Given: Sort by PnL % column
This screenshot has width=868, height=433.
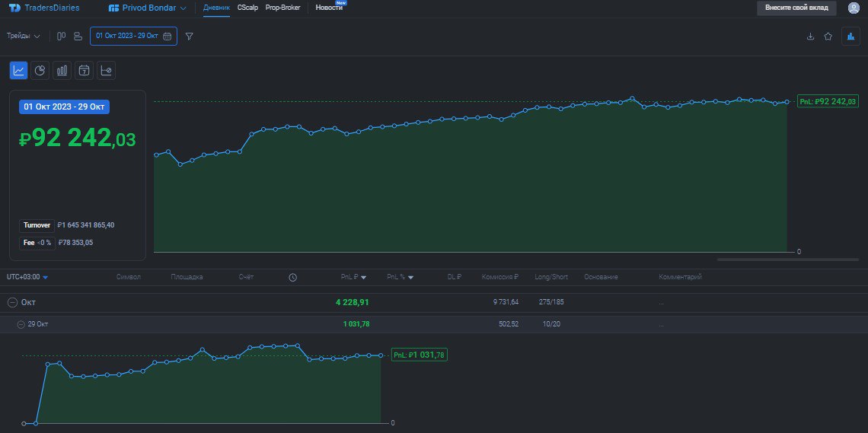Looking at the screenshot, I should (x=400, y=277).
